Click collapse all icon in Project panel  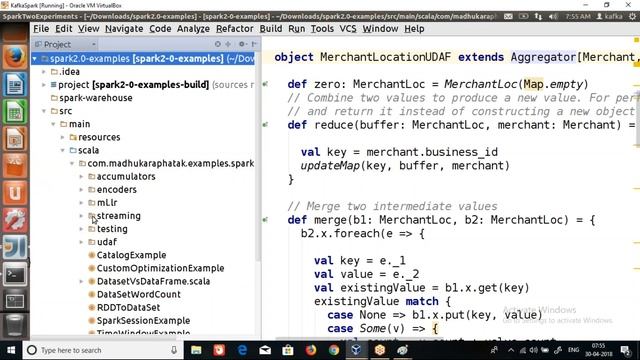(x=228, y=44)
